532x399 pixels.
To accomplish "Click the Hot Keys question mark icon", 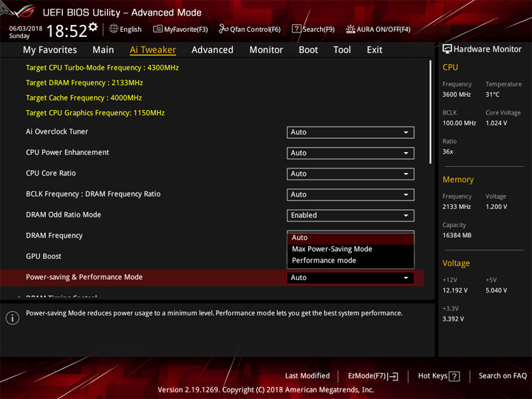I will (x=454, y=376).
